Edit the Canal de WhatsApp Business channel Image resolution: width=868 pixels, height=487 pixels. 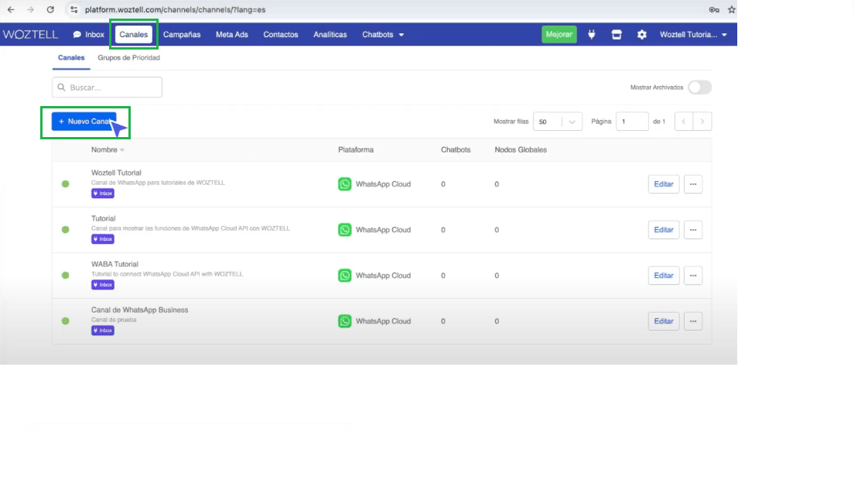pyautogui.click(x=664, y=321)
